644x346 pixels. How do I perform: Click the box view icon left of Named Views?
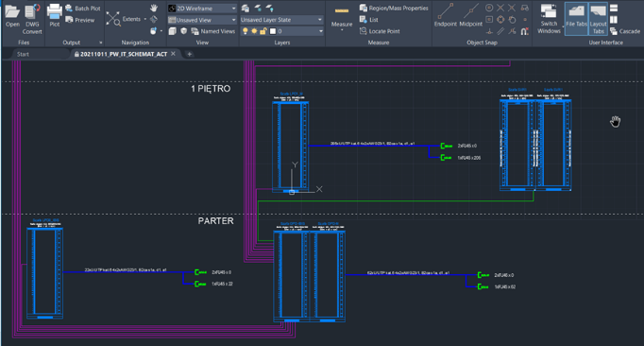click(x=173, y=31)
